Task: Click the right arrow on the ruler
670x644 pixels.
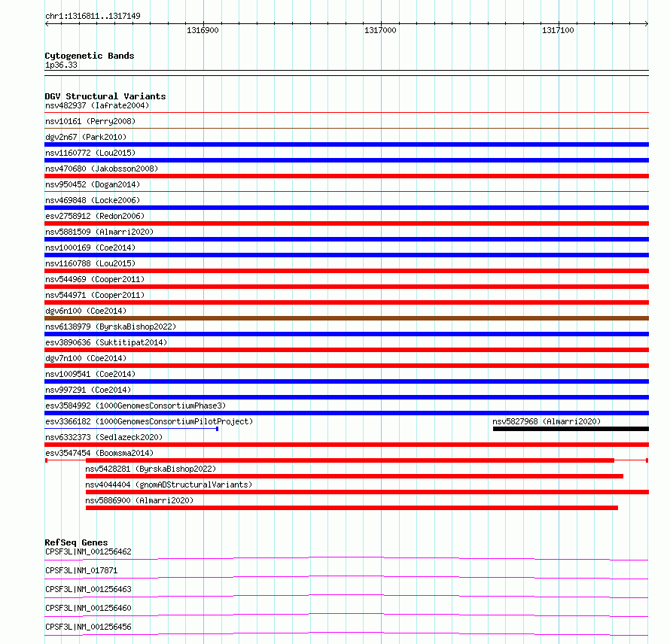Action: 647,23
